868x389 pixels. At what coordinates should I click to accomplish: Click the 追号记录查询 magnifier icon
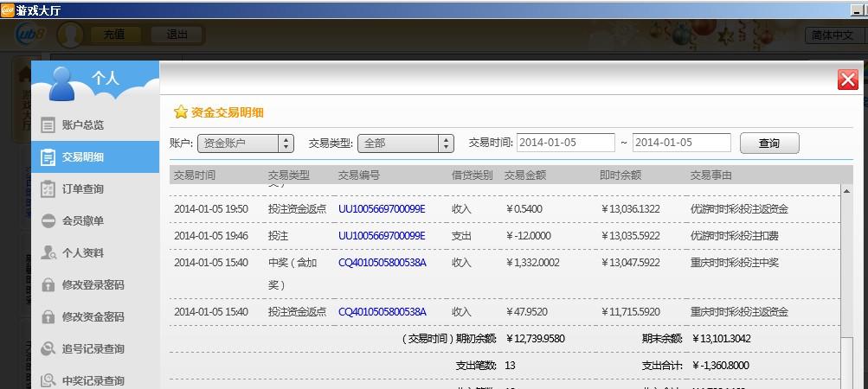tap(48, 348)
